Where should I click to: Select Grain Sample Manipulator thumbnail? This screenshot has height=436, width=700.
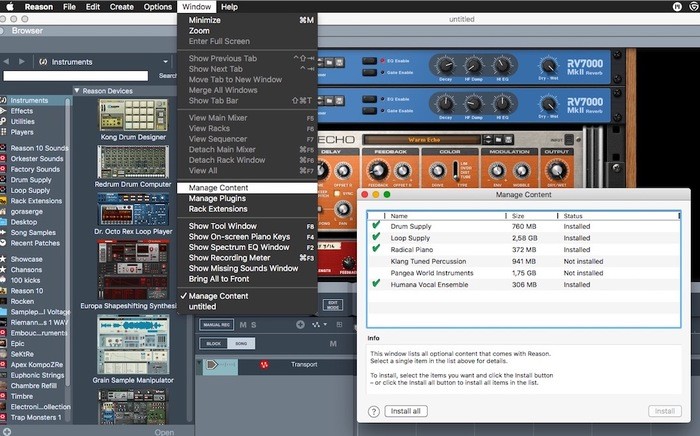coord(133,345)
